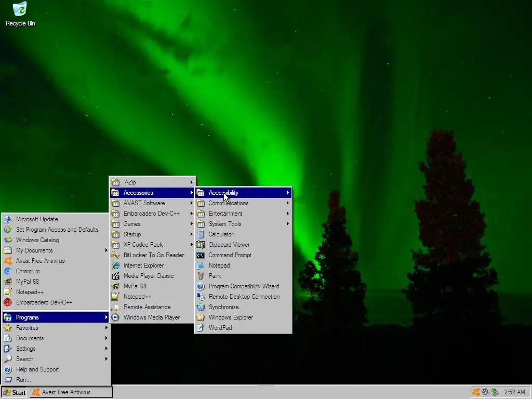The image size is (532, 399).
Task: Click the safely remove hardware tray icon
Action: point(495,392)
